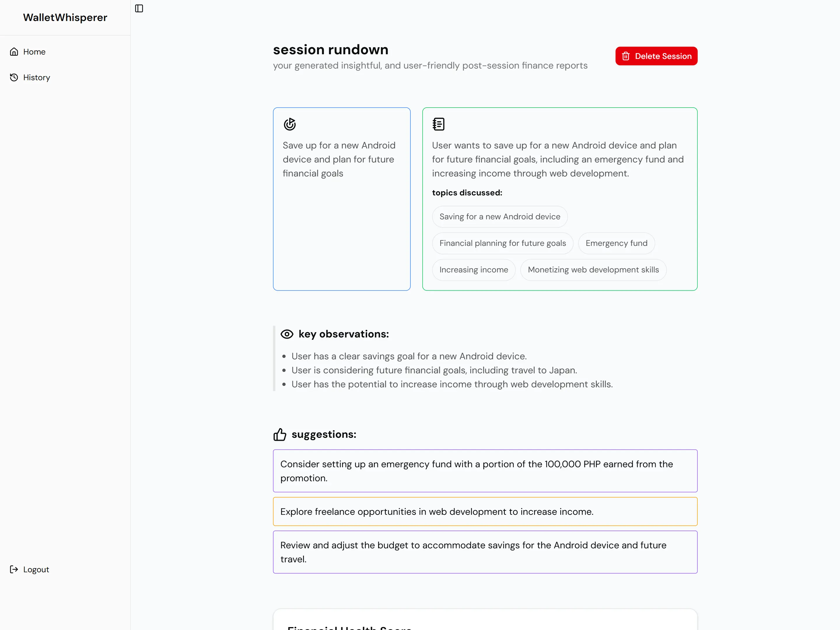Click the Logout link
This screenshot has width=840, height=630.
36,569
